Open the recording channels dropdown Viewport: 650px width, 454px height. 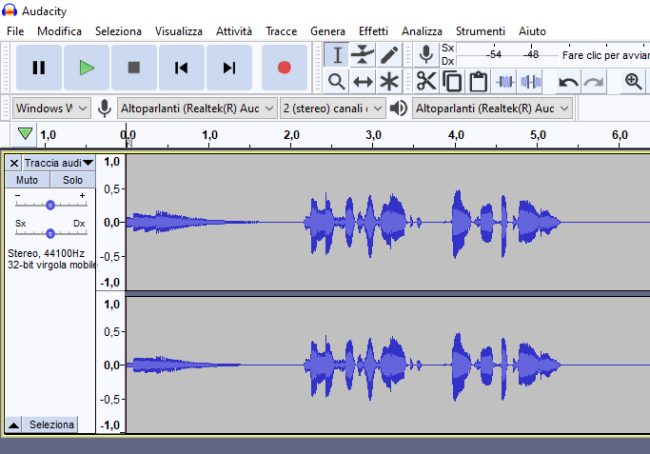coord(332,108)
